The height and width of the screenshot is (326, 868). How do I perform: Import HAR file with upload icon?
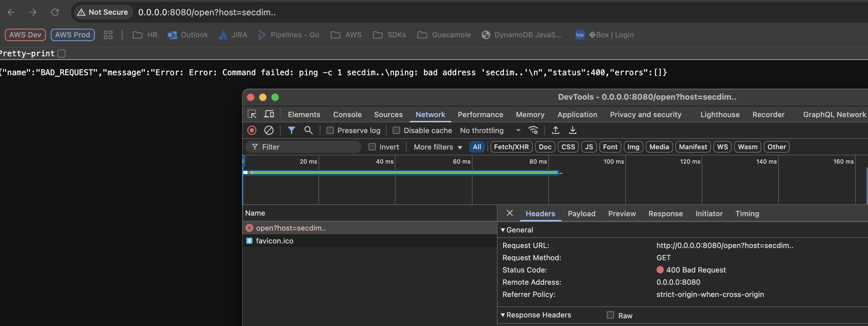point(555,130)
